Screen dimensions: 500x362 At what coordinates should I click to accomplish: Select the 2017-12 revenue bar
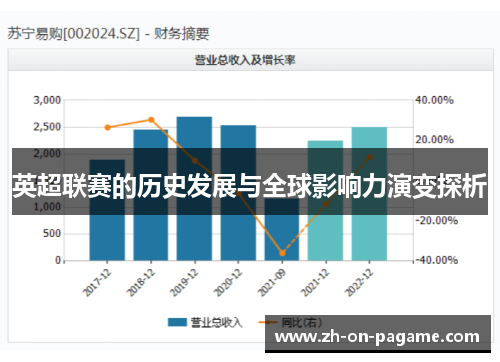coord(107,210)
